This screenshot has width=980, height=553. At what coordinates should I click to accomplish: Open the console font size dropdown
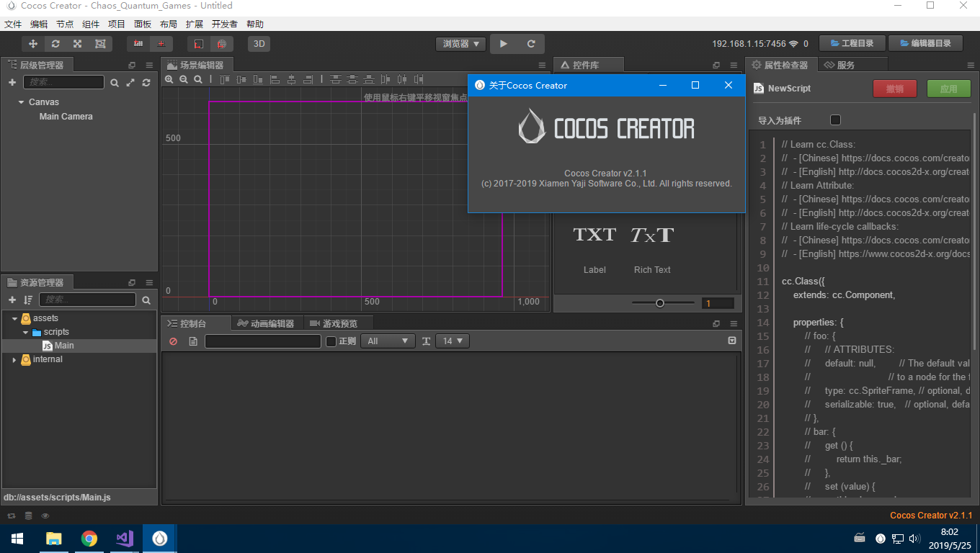tap(453, 341)
